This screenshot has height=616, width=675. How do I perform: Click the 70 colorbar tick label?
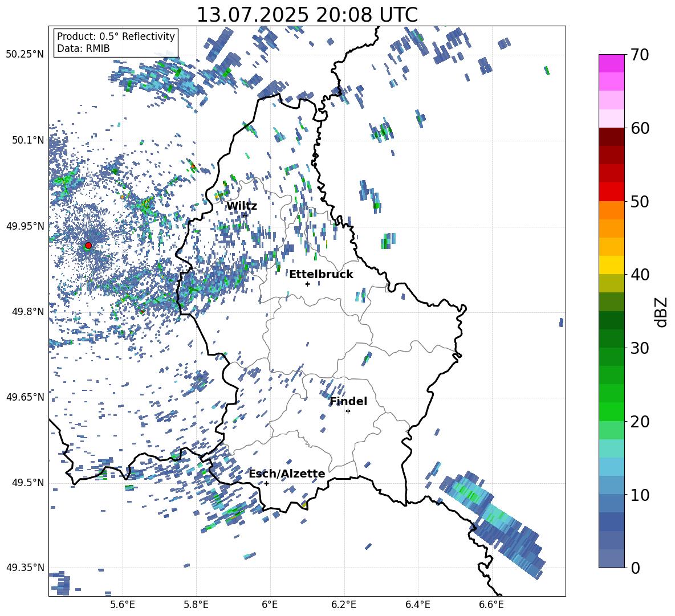pos(640,55)
